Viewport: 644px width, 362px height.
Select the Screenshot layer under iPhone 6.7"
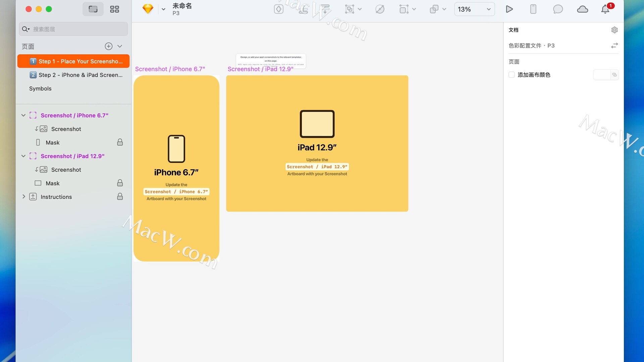point(73,129)
